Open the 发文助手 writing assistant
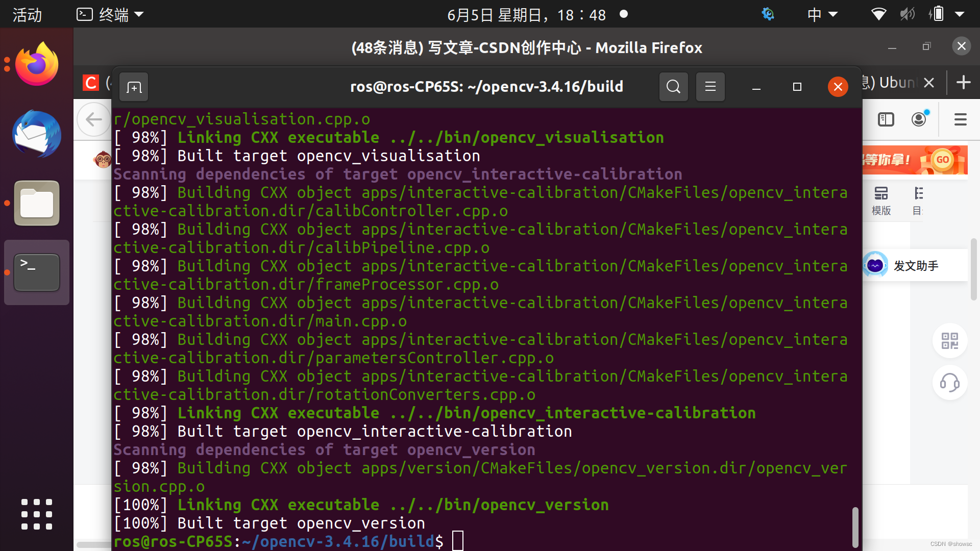The width and height of the screenshot is (980, 551). 914,265
